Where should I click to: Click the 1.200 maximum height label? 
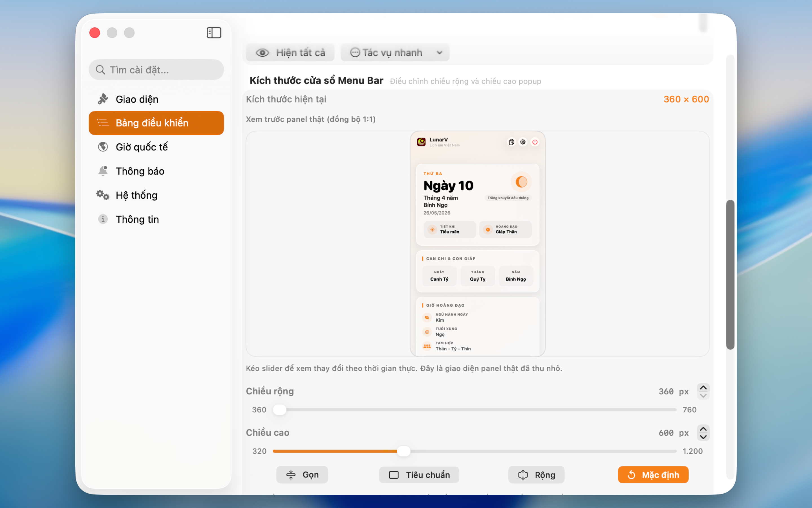point(692,451)
